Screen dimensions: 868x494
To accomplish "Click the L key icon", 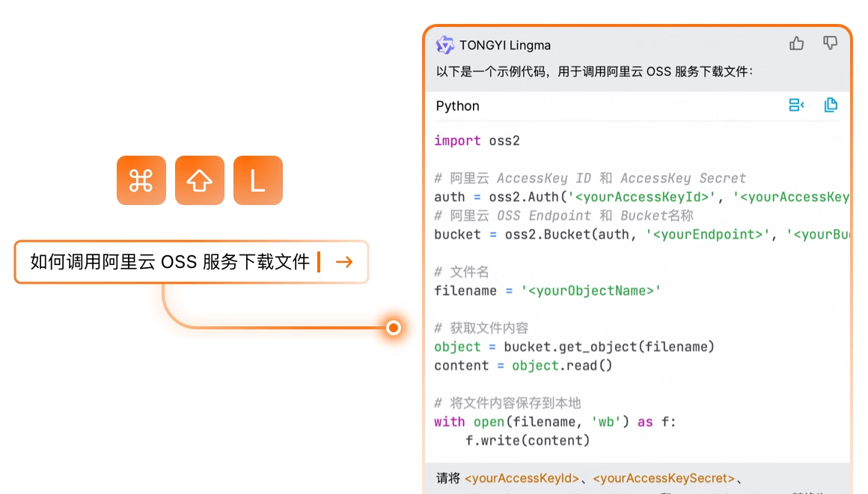I will pos(258,180).
